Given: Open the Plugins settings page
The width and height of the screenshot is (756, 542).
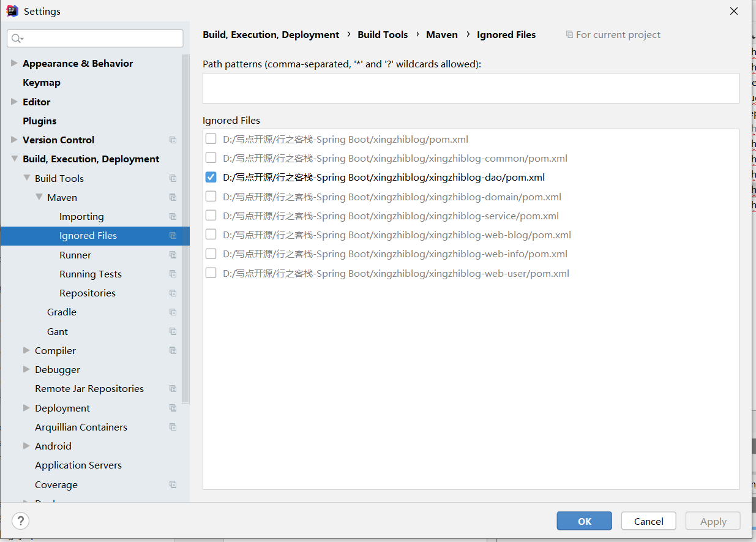Looking at the screenshot, I should point(40,121).
